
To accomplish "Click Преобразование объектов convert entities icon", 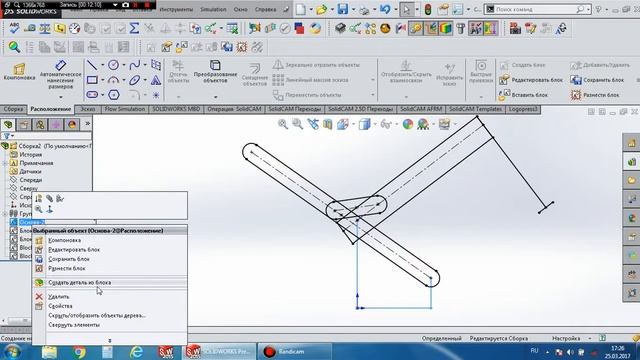I will 215,65.
